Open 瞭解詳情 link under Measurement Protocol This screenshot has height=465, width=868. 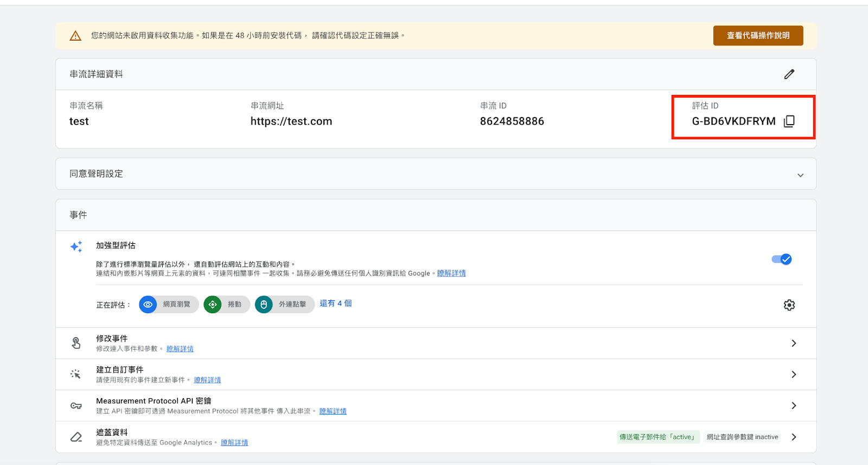coord(333,411)
